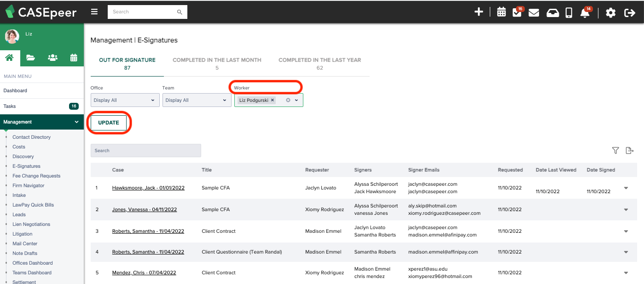Click the CASEpeer logo
The width and height of the screenshot is (644, 284).
pyautogui.click(x=41, y=12)
